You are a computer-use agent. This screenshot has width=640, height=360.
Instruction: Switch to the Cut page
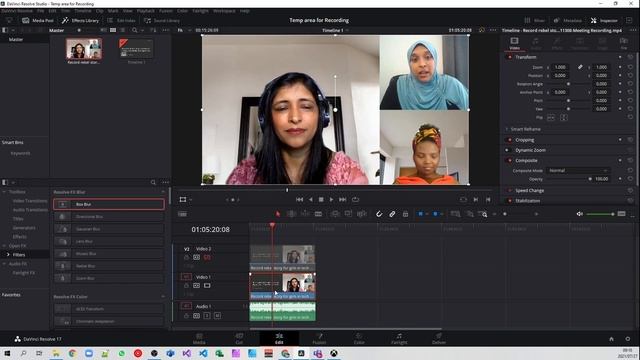239,338
